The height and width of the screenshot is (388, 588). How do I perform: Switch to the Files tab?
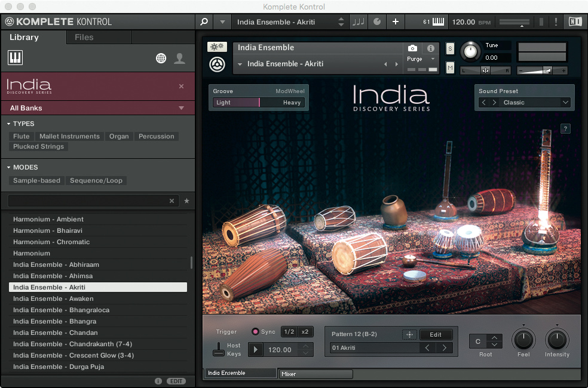[84, 37]
